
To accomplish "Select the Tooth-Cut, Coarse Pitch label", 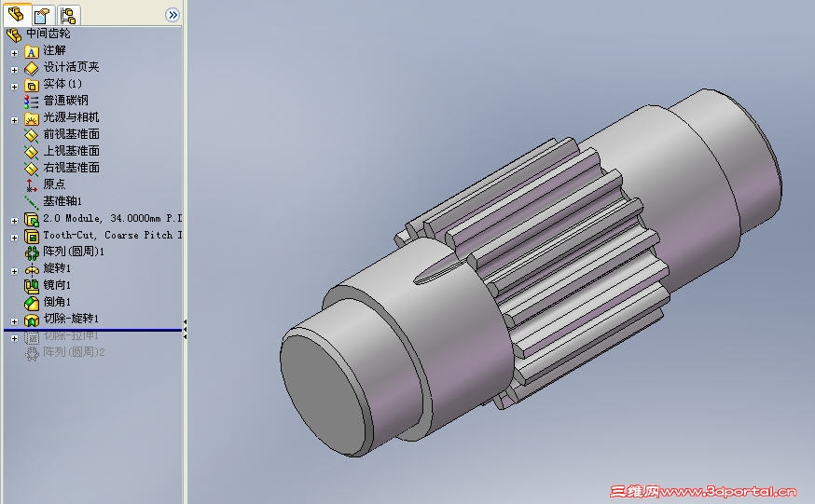I will tap(113, 235).
